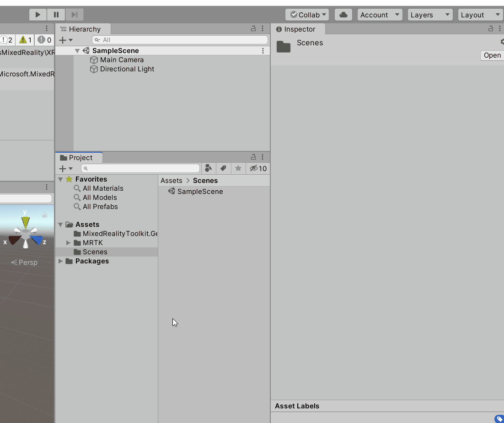Image resolution: width=504 pixels, height=423 pixels.
Task: Start Play mode with the Play button
Action: tap(38, 15)
